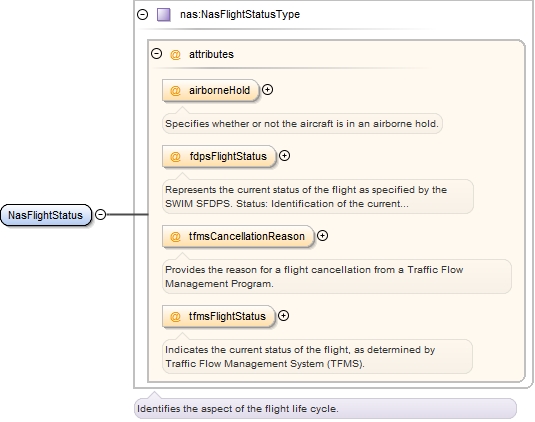Collapse the NasFlightStatus element node
The height and width of the screenshot is (422, 535).
(101, 215)
